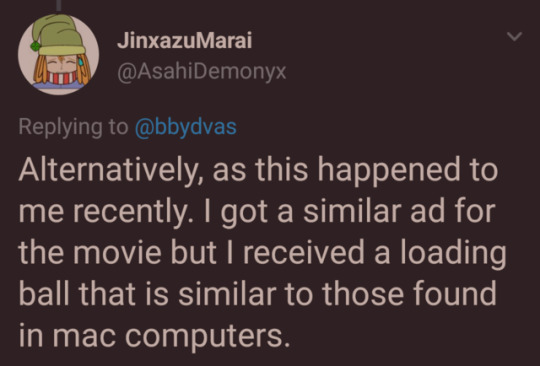The image size is (540, 366).
Task: Click 'ball that is similar' text
Action: pos(147,293)
